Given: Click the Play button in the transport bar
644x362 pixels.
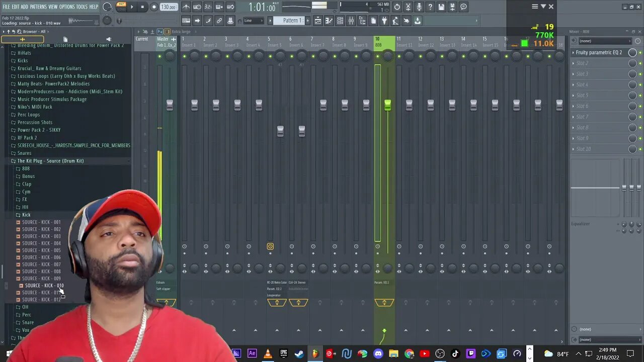Looking at the screenshot, I should click(x=132, y=7).
